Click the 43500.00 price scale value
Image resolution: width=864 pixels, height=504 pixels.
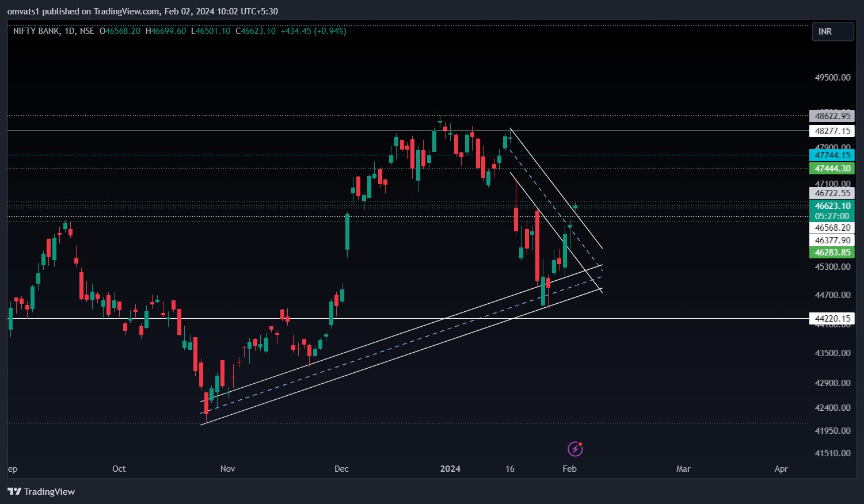point(832,353)
